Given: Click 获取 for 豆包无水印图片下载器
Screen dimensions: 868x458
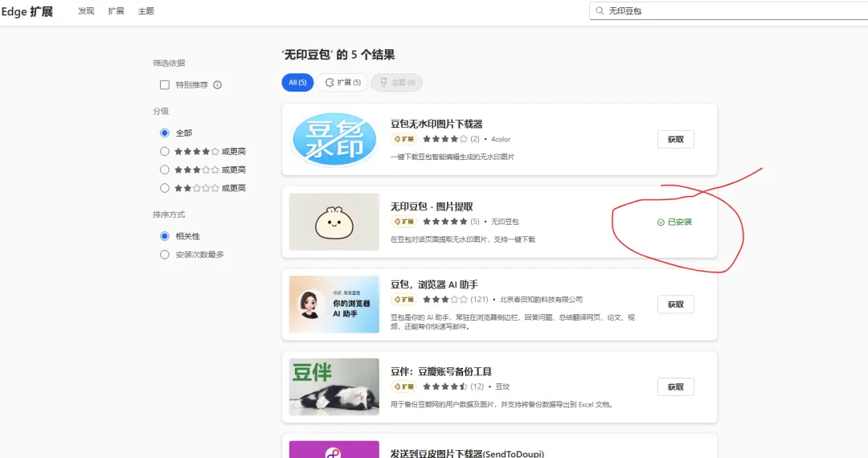Looking at the screenshot, I should (x=675, y=139).
